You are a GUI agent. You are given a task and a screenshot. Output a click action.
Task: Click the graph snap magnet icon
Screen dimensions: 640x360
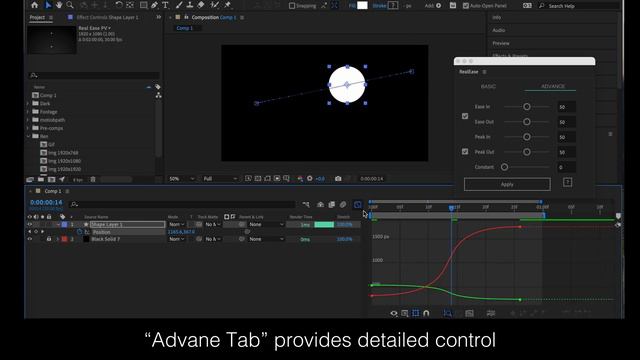426,313
